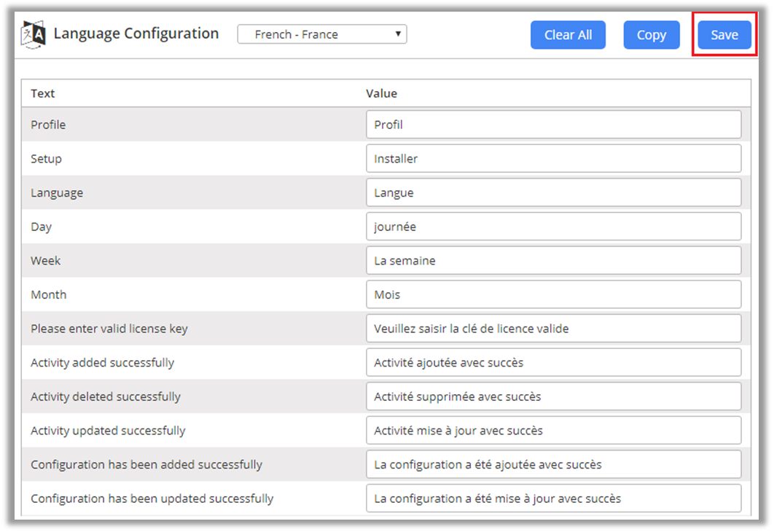Click the Language Configuration translate icon

34,34
